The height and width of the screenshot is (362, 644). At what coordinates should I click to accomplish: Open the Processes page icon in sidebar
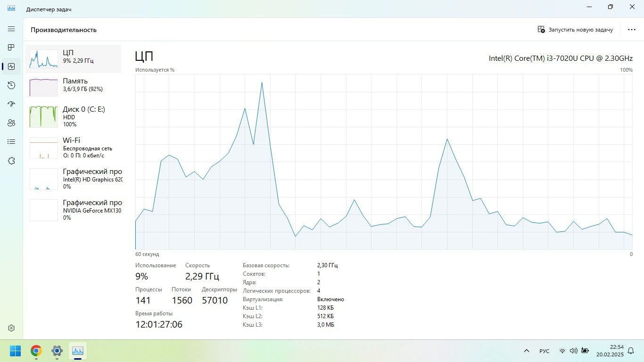(x=11, y=48)
